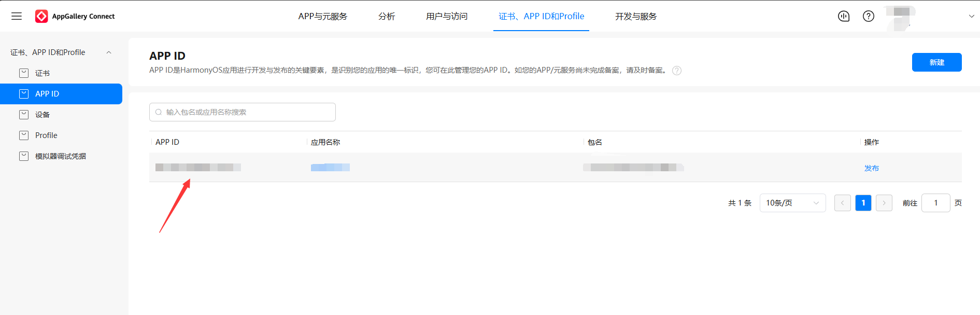Select page 1 in pagination
Viewport: 980px width, 315px height.
coord(863,203)
